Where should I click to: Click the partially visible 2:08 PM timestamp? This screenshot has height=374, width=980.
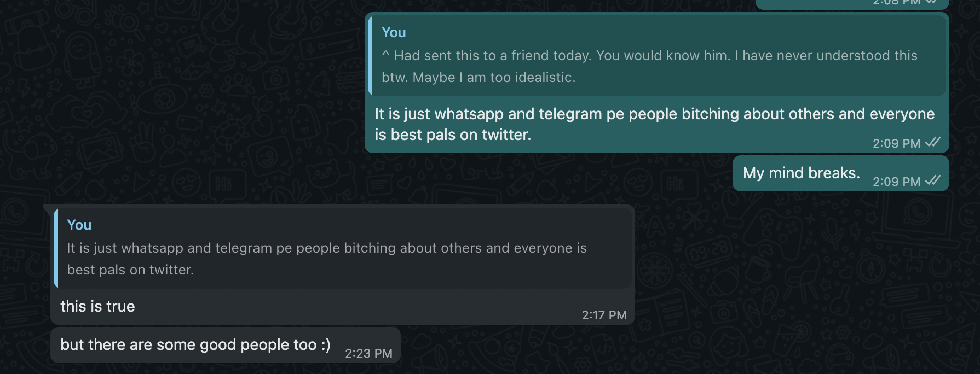coord(896,2)
